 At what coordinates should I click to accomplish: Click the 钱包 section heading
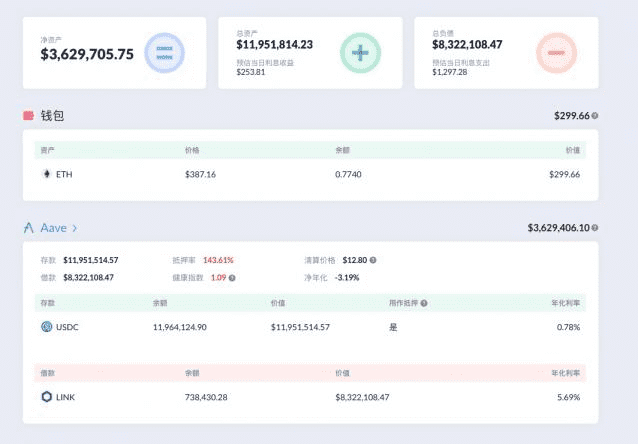(x=52, y=116)
